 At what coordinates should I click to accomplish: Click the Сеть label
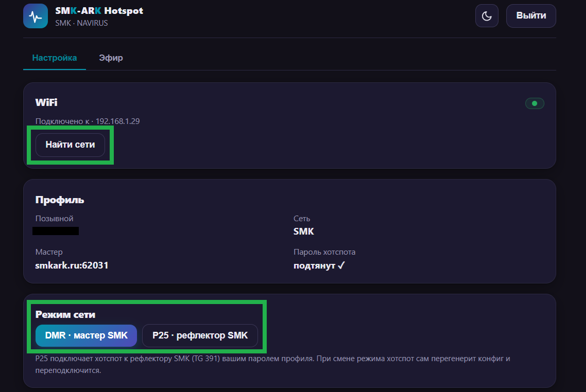click(x=302, y=219)
